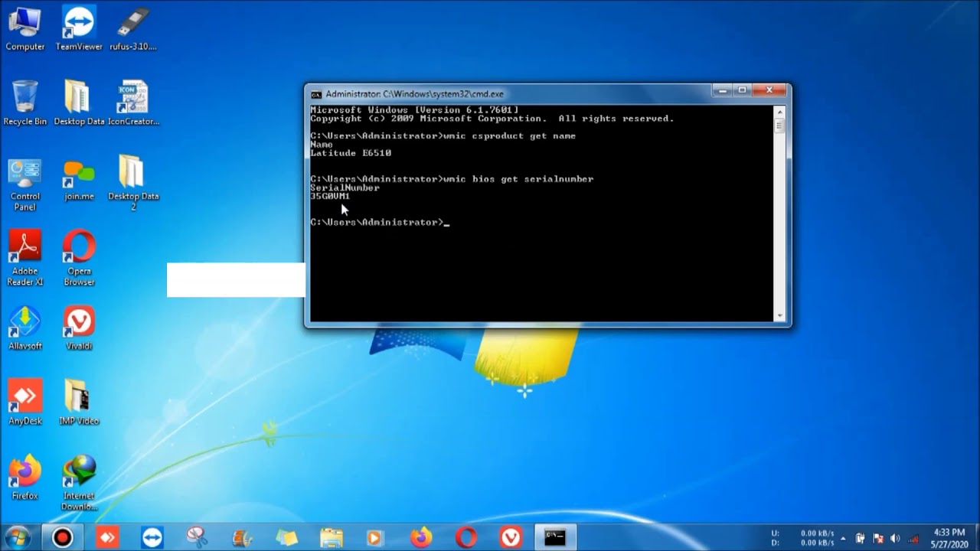Click the serial number '35G0UM1' text
Screen dimensions: 980x551
[330, 196]
